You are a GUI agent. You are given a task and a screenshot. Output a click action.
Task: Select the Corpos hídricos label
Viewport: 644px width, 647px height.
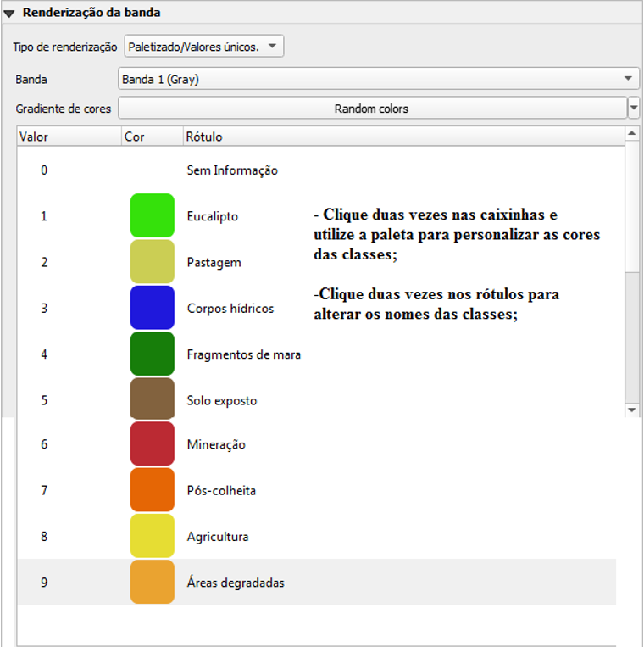(230, 308)
